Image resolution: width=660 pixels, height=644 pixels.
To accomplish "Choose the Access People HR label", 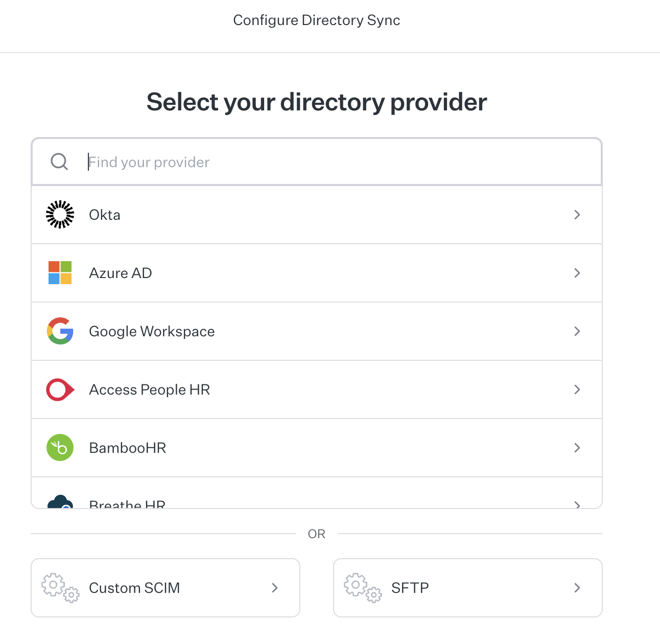I will pyautogui.click(x=150, y=390).
